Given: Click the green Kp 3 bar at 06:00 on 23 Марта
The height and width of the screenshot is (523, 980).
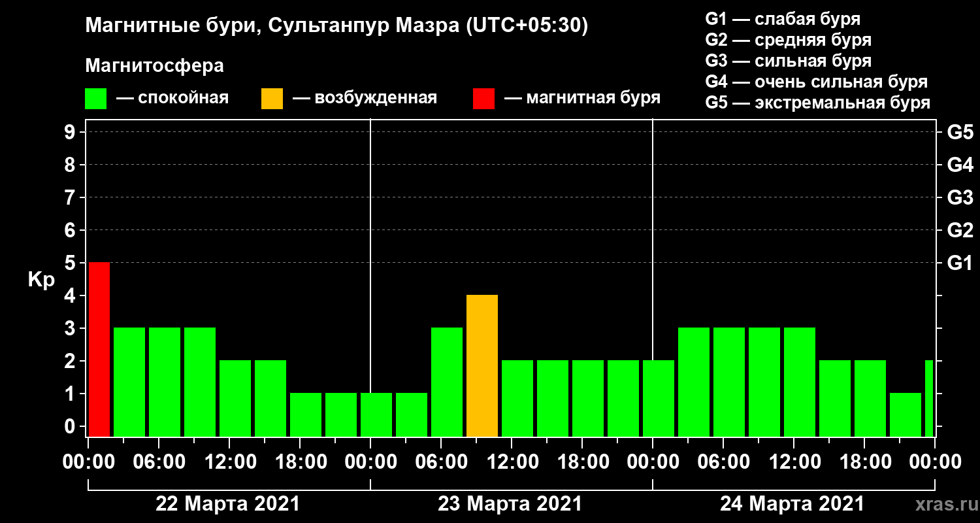Looking at the screenshot, I should tap(447, 382).
